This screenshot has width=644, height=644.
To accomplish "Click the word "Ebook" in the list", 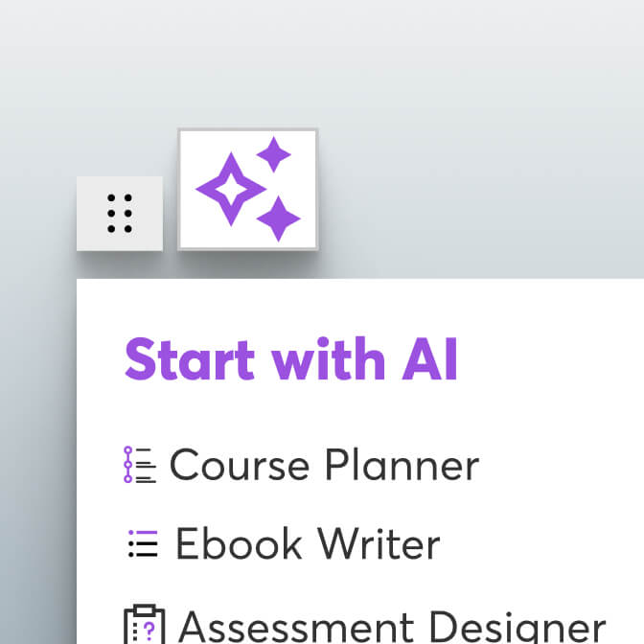I will click(240, 544).
